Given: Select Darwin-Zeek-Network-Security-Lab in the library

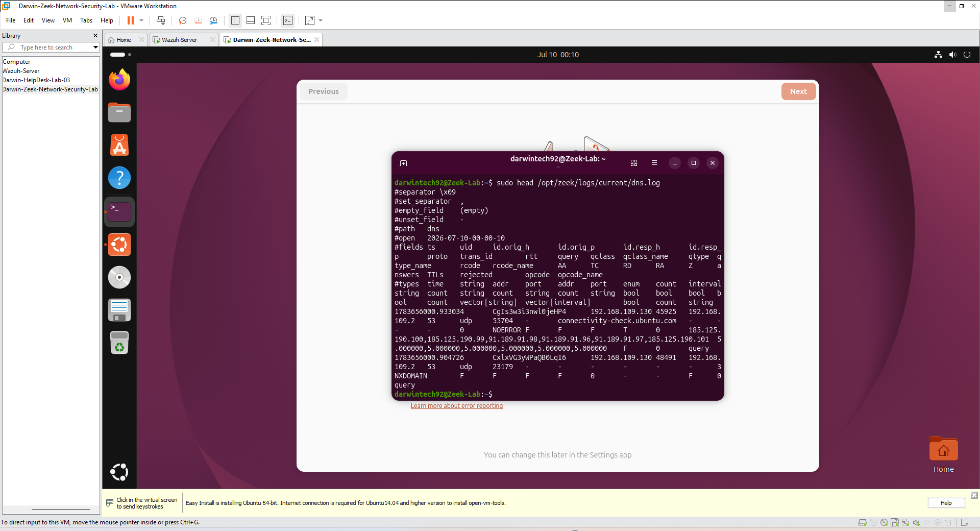Looking at the screenshot, I should tap(50, 89).
